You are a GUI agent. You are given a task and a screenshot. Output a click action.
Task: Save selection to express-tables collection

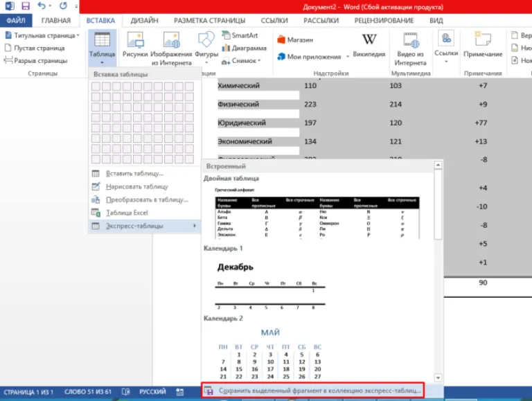point(313,391)
